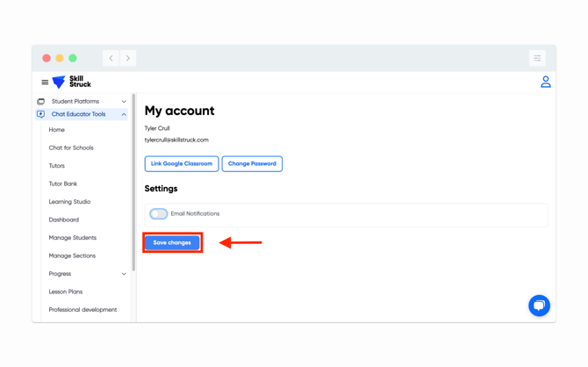Select Learning Studio from the sidebar
588x367 pixels.
[69, 202]
